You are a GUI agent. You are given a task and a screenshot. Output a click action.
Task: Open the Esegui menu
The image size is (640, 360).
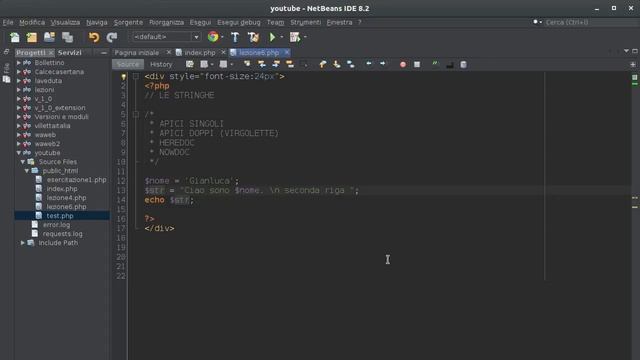[x=200, y=22]
